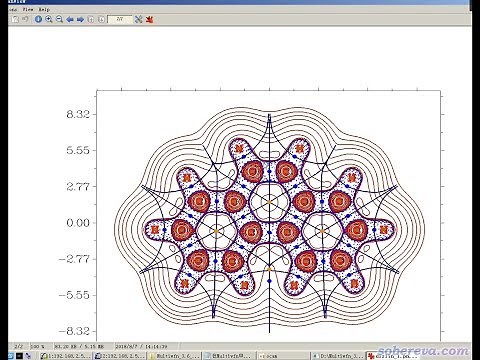Go to previous page with left arrow
The image size is (480, 360).
coord(70,19)
